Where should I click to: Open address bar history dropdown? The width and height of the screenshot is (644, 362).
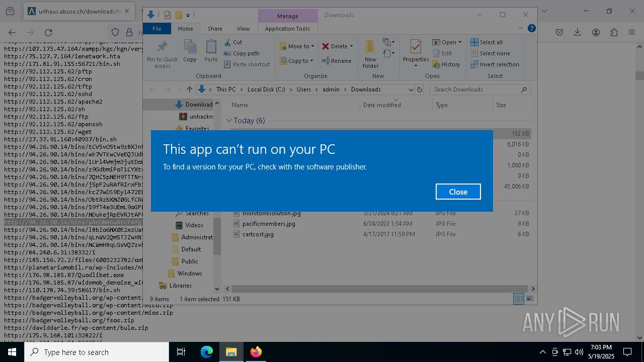coord(411,89)
